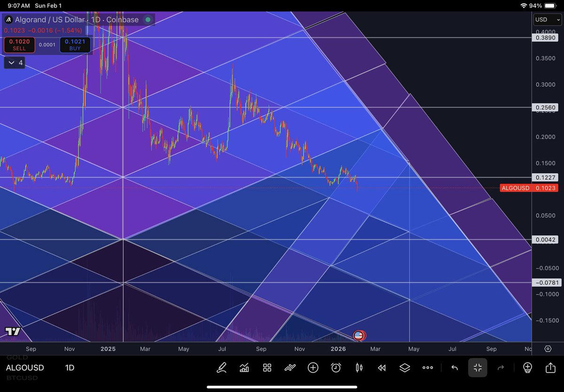Tap the green market status dot
564x392 pixels.
click(x=148, y=20)
